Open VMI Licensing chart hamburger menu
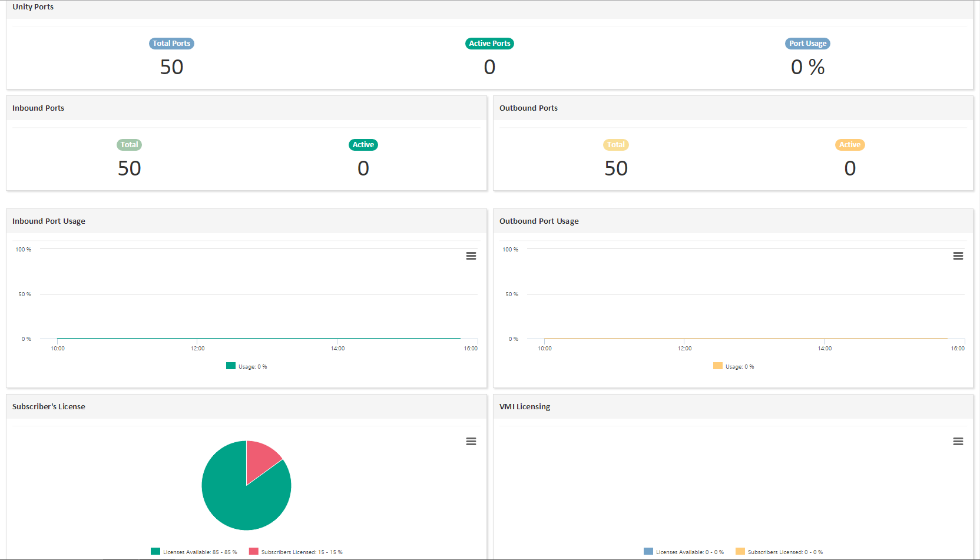 click(x=958, y=442)
